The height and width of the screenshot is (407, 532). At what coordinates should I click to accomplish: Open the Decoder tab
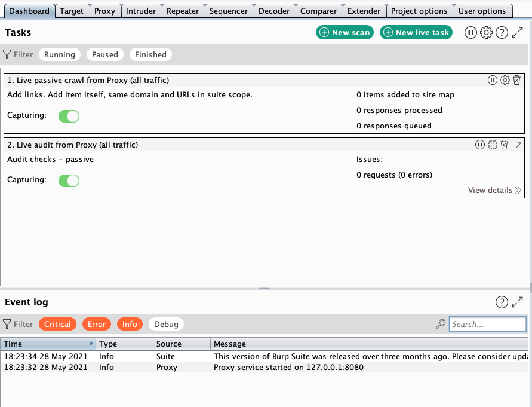[274, 11]
